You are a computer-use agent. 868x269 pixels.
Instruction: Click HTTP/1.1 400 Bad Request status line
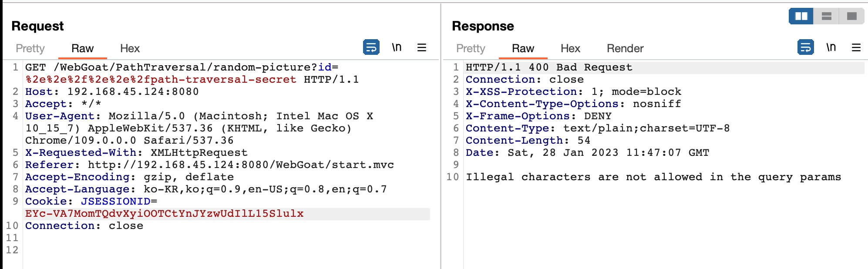click(549, 67)
